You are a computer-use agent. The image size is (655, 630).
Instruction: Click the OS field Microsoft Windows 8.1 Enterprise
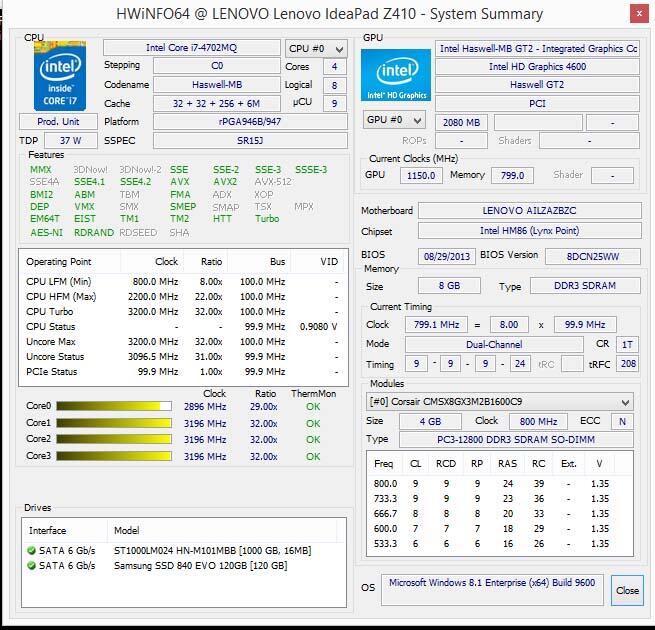(492, 590)
